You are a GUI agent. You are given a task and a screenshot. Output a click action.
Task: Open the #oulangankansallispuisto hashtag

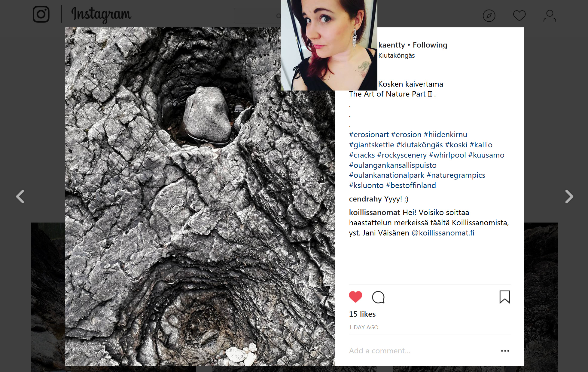coord(393,165)
